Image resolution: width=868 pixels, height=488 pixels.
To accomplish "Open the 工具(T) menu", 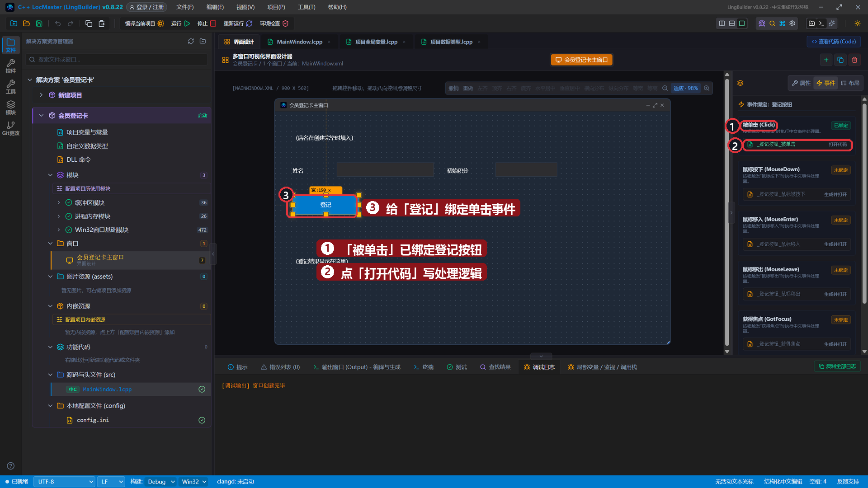I will 307,7.
